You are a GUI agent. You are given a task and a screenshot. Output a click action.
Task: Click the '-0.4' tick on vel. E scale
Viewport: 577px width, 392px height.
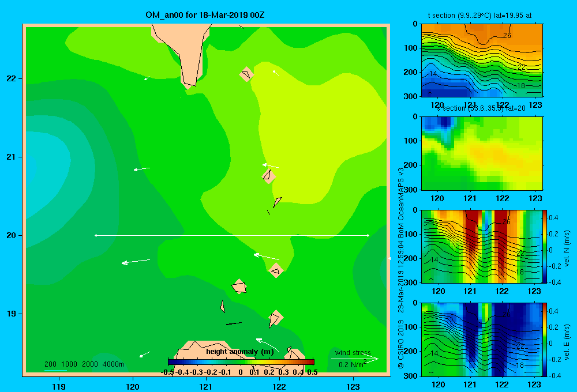(554, 375)
